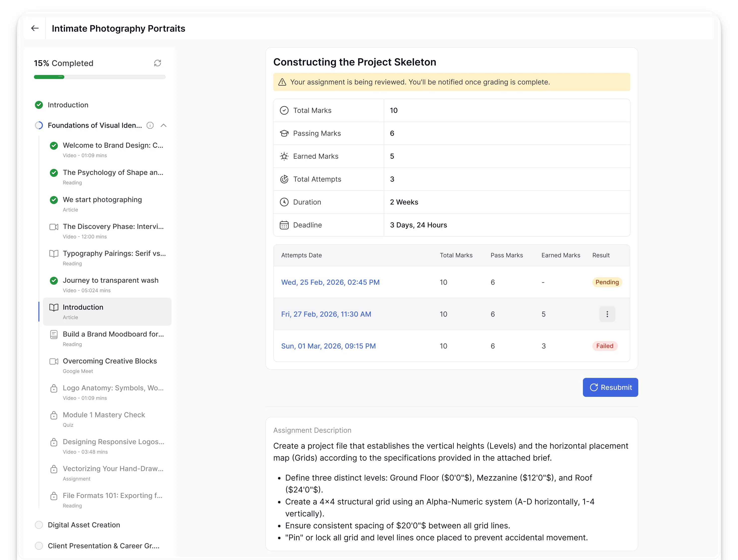Open the Client Presentation & Career Gr... section
This screenshot has width=738, height=560.
pyautogui.click(x=104, y=546)
